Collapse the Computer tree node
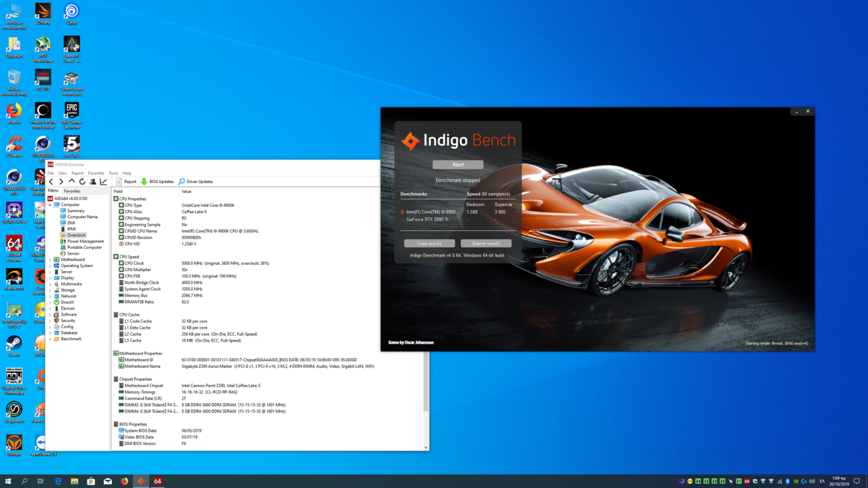868x488 pixels. tap(50, 205)
